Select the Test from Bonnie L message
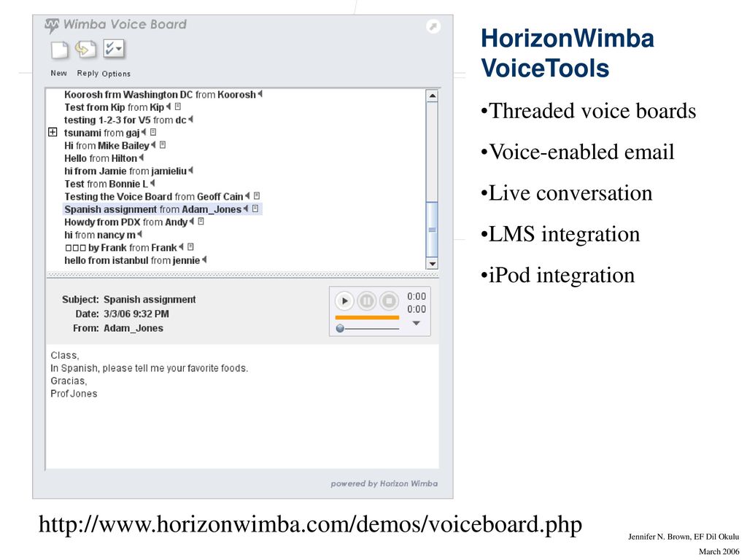This screenshot has height=560, width=747. pos(109,184)
